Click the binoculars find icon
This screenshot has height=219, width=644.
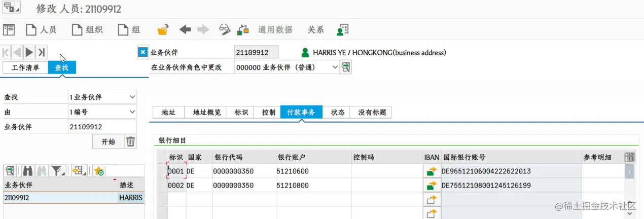tap(28, 171)
